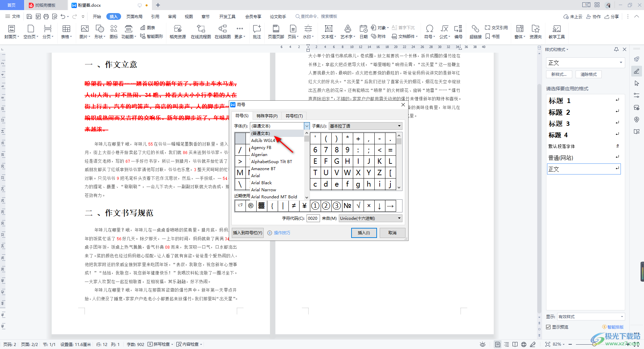Select Arial Black in font list
The width and height of the screenshot is (644, 349).
pos(262,183)
